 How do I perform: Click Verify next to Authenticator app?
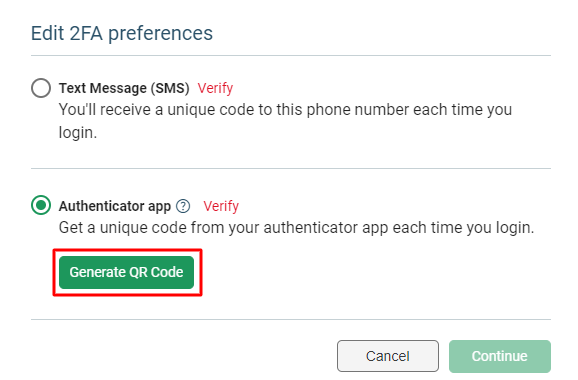tap(221, 206)
